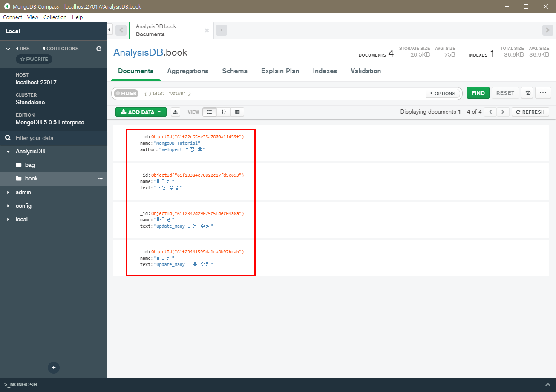556x392 pixels.
Task: Select the Documents tab
Action: point(136,71)
